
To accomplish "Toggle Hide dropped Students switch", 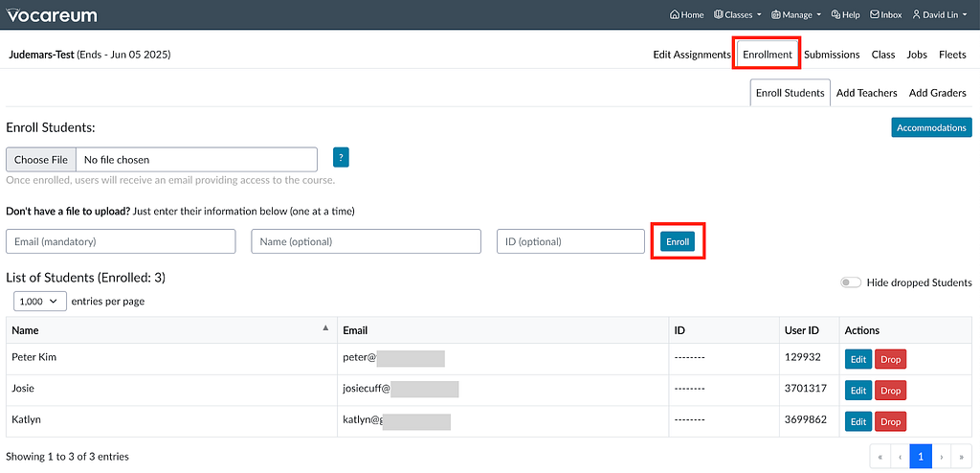I will (x=851, y=282).
